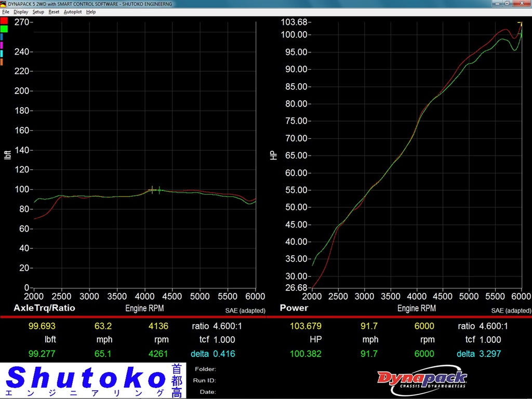Click the Folder: field label
532x399 pixels.
[205, 369]
